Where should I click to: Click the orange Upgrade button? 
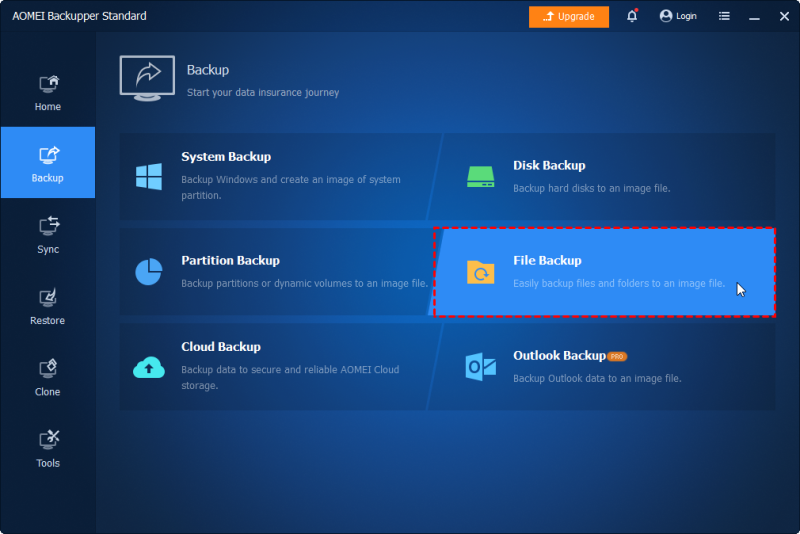point(569,16)
